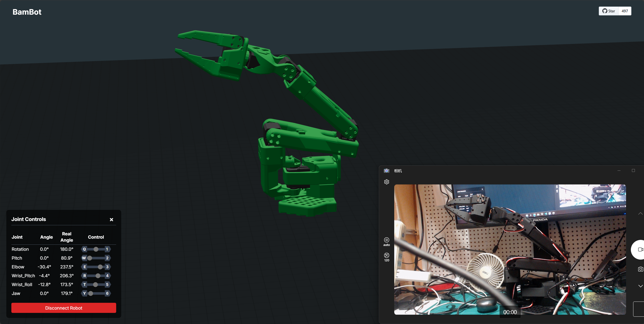
Task: Switch to photo capture camera icon
Action: (x=640, y=269)
